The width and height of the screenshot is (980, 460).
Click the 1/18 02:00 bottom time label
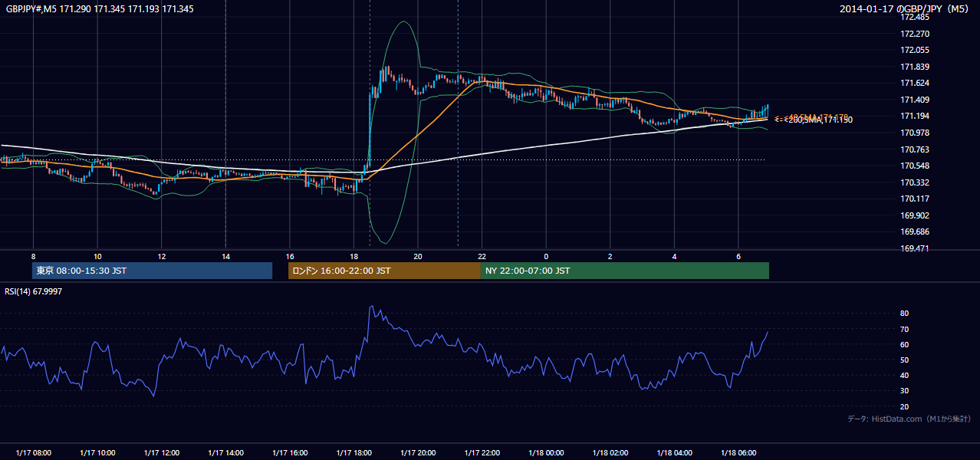click(x=610, y=452)
